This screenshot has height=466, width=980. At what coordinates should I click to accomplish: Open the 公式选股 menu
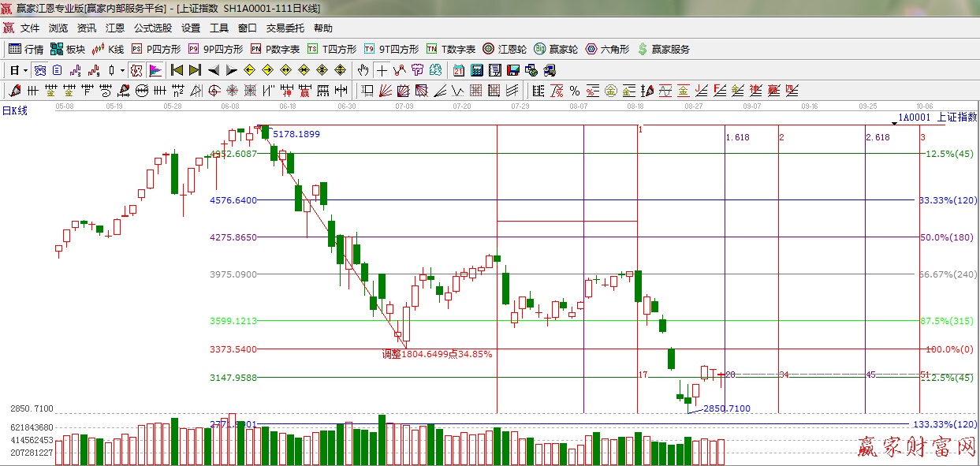153,28
